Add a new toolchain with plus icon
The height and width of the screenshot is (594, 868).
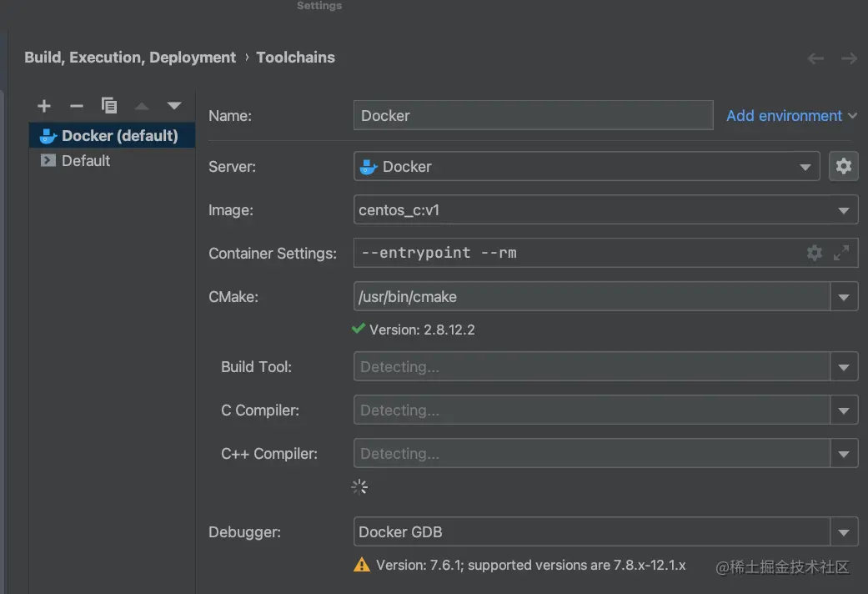pyautogui.click(x=44, y=106)
